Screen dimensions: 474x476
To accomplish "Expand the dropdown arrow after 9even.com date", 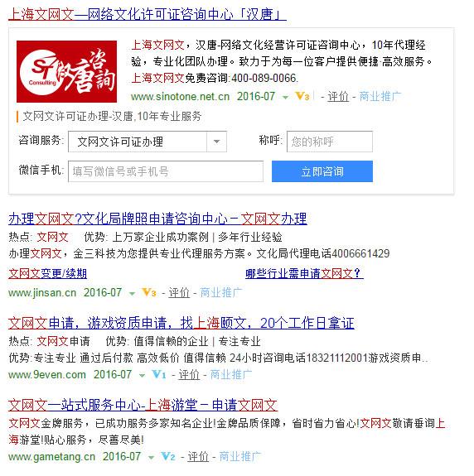I will [x=142, y=376].
